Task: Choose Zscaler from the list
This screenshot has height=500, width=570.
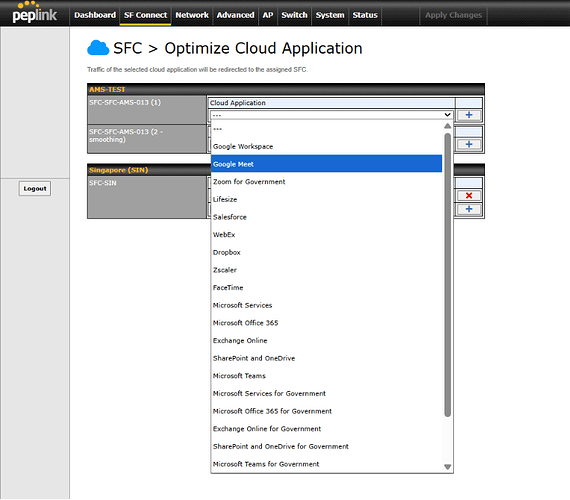Action: pos(326,270)
